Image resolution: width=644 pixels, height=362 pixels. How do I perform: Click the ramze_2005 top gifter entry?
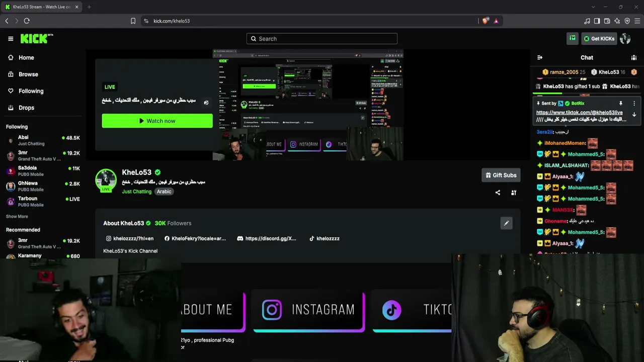tap(563, 72)
